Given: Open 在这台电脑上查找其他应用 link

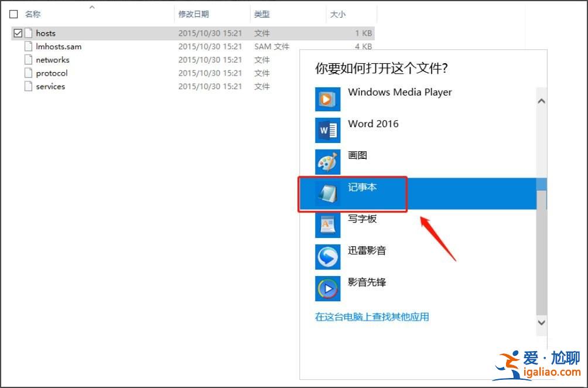Looking at the screenshot, I should coord(372,316).
